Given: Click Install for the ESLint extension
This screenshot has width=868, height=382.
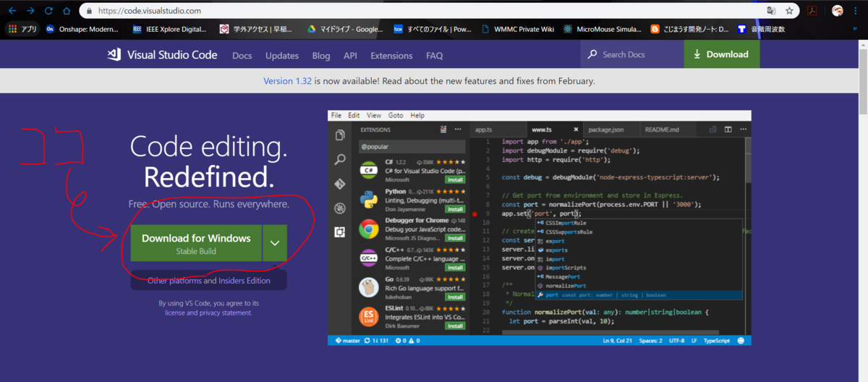Looking at the screenshot, I should tap(455, 326).
